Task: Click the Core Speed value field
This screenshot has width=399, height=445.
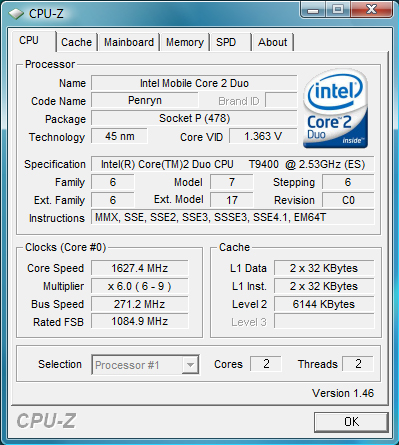Action: click(140, 268)
